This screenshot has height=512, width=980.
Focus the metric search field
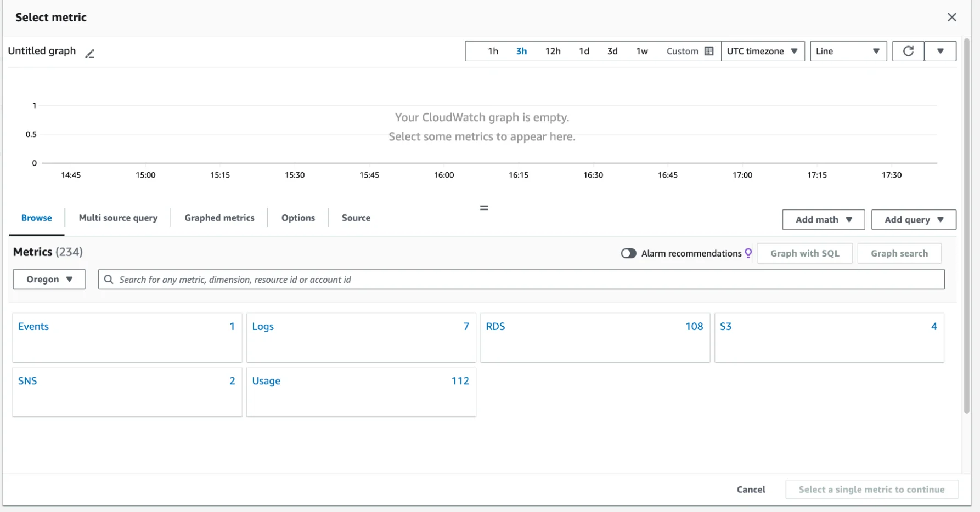(x=521, y=279)
